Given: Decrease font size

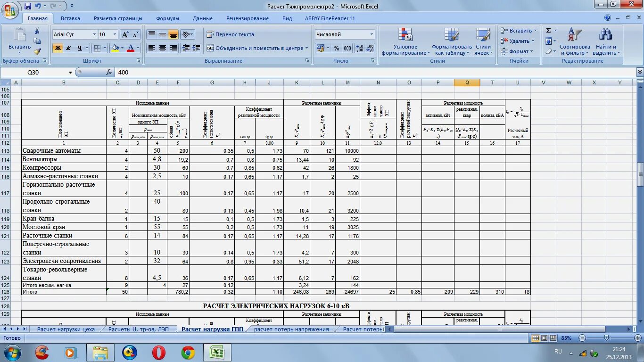Looking at the screenshot, I should 135,34.
